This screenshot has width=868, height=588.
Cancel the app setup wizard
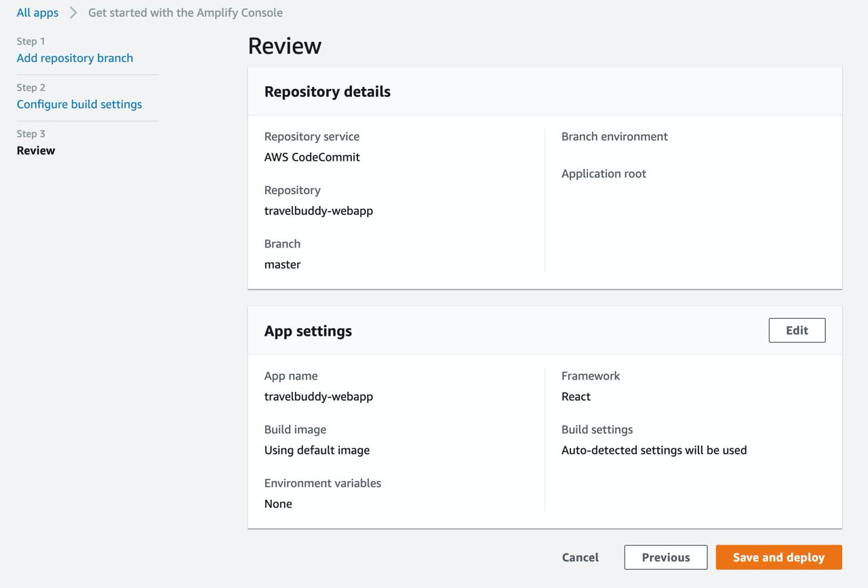tap(580, 557)
